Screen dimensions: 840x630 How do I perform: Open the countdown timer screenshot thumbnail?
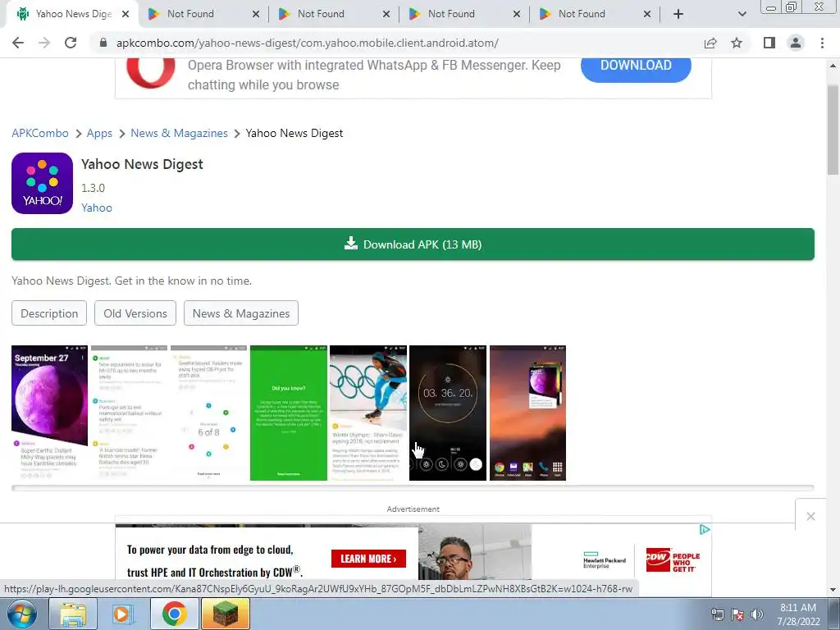448,413
